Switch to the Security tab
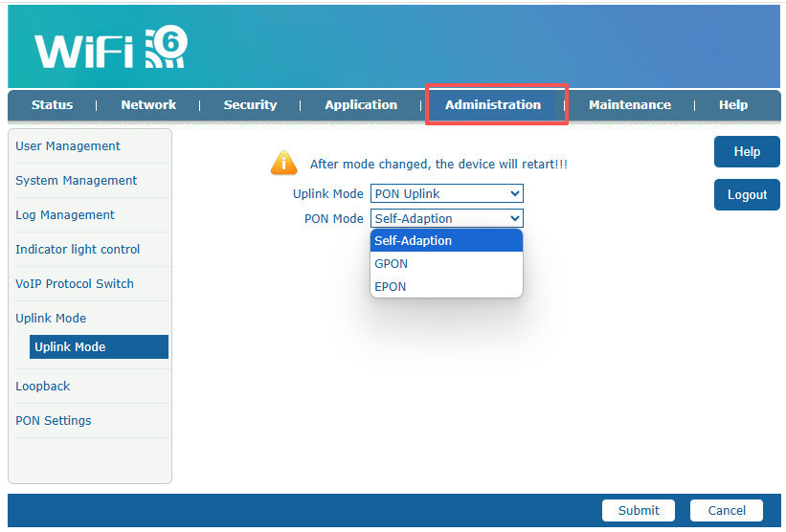786x532 pixels. tap(250, 104)
